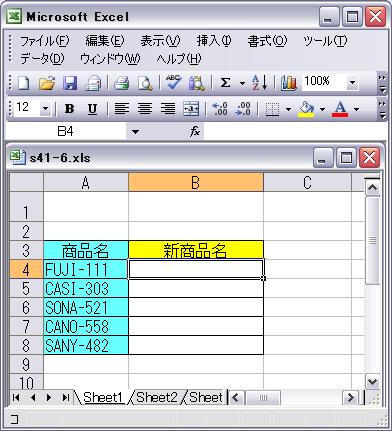This screenshot has height=431, width=392.
Task: Expand the Name Box dropdown arrow
Action: point(135,132)
